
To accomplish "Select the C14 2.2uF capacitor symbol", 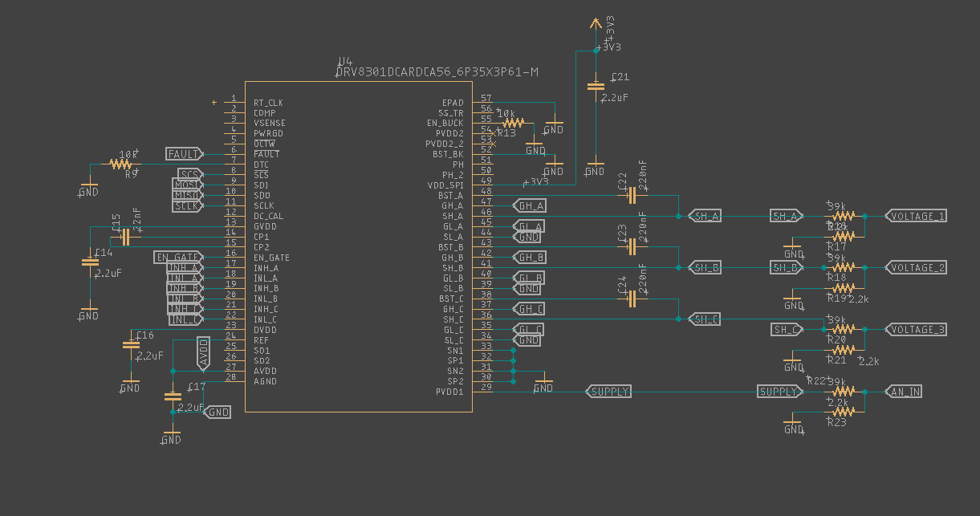I will pyautogui.click(x=90, y=262).
